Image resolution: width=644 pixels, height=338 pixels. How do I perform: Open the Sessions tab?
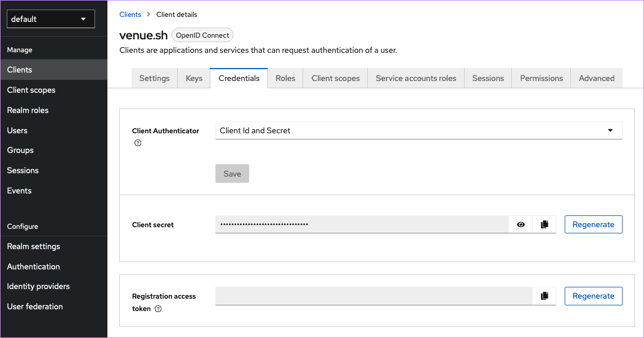click(488, 78)
